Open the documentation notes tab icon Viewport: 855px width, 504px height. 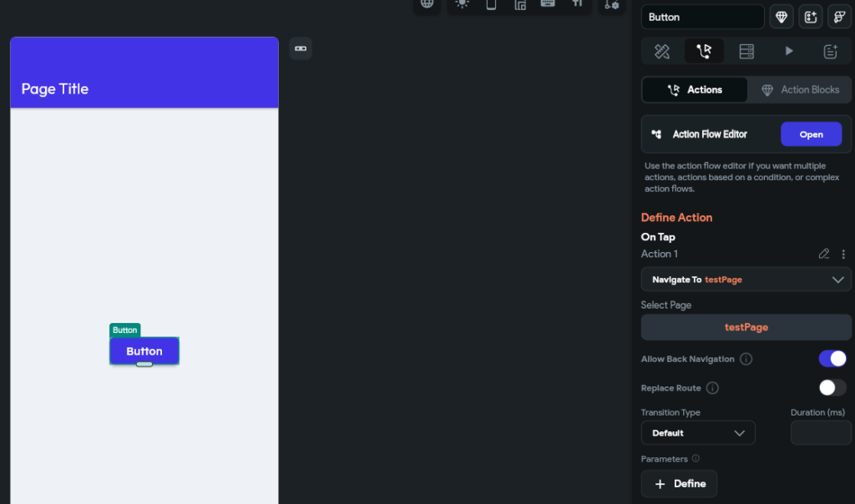click(x=830, y=52)
